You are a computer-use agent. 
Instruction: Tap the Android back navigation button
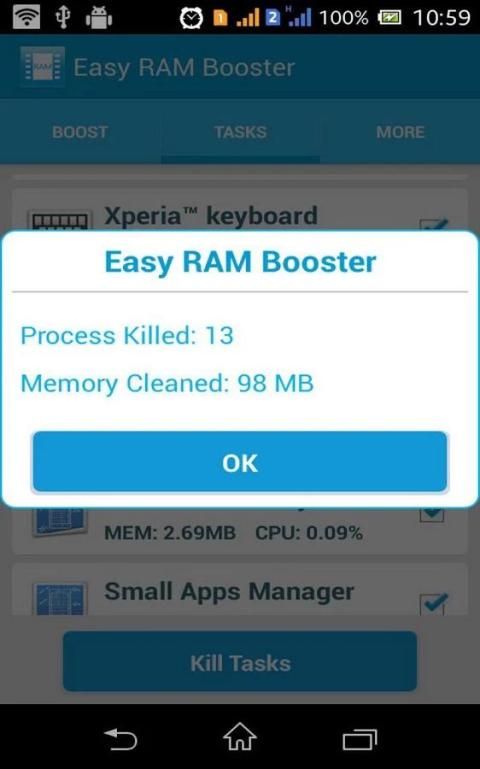(x=121, y=739)
